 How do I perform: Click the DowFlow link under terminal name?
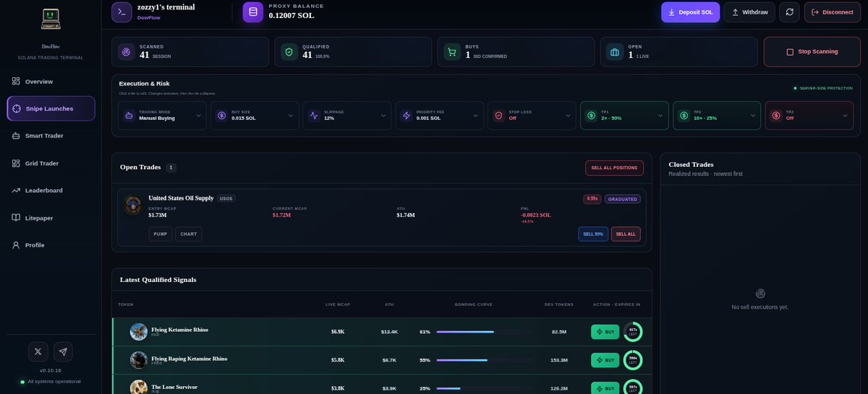point(148,17)
